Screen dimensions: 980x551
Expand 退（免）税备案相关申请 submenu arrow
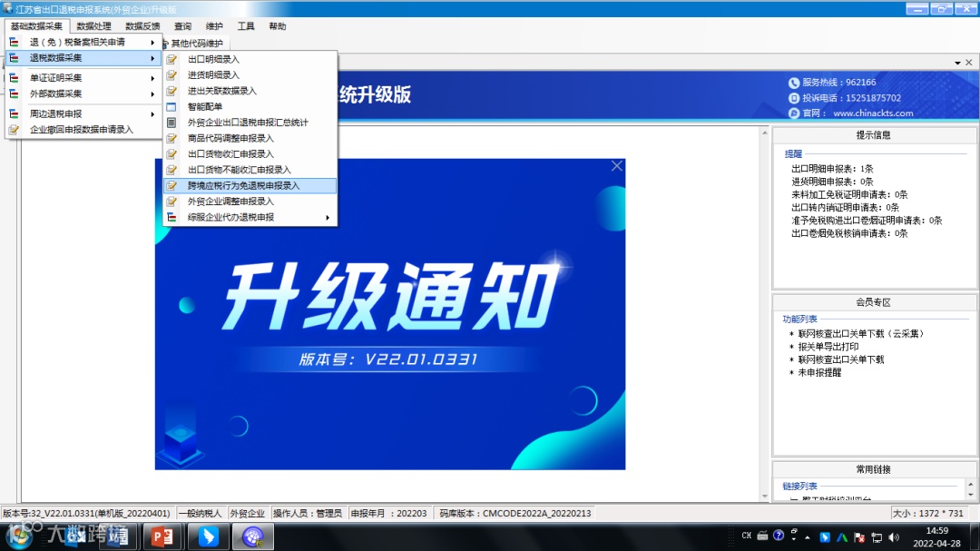point(152,42)
